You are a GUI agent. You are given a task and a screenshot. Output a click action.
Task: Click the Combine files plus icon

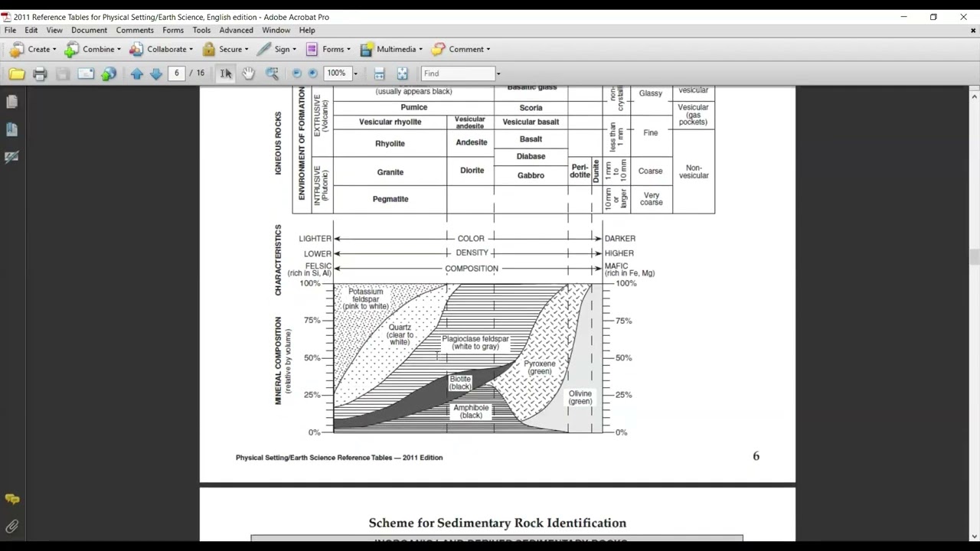(71, 49)
